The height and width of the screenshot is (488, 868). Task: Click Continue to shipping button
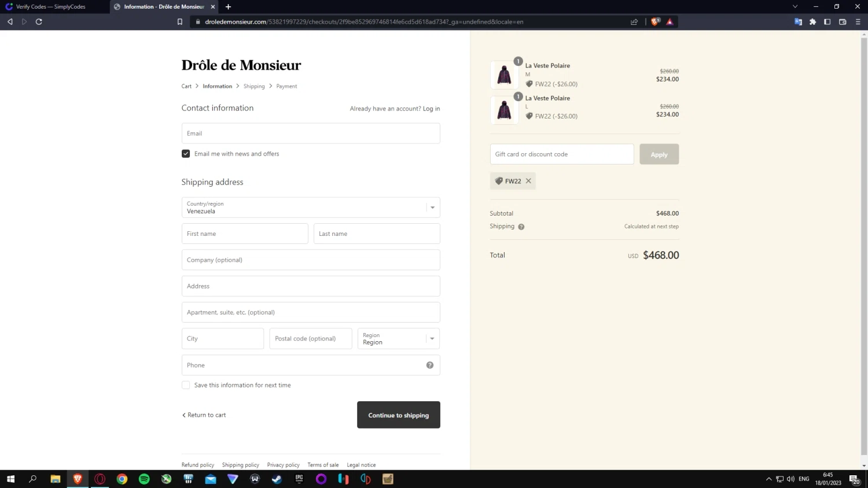tap(399, 415)
